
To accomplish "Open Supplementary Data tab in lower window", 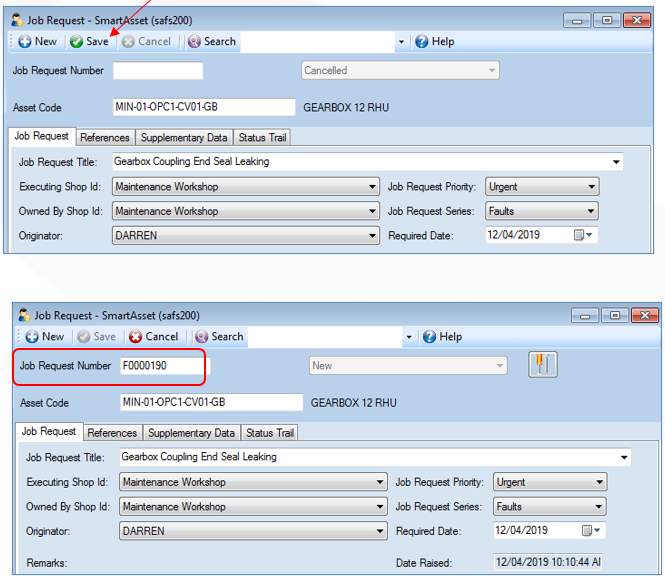I will [191, 433].
